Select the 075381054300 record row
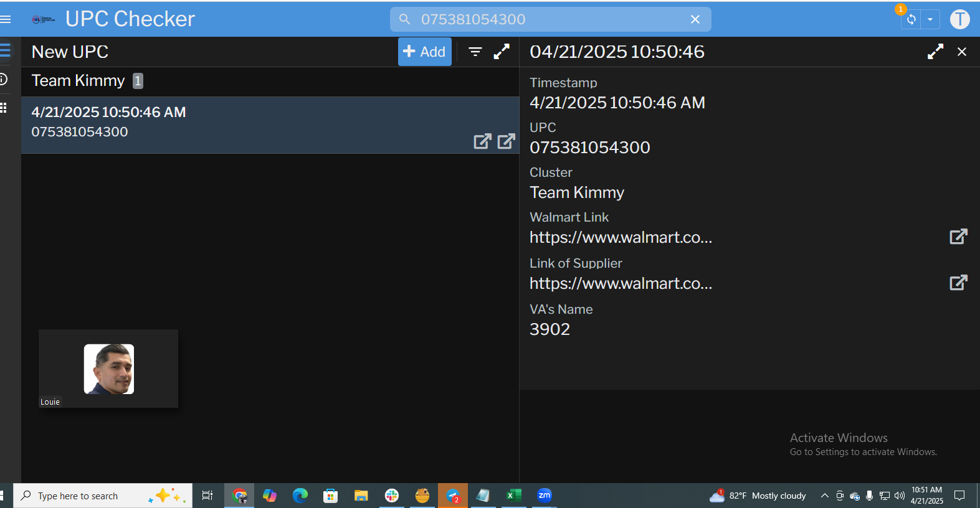The image size is (980, 508). (249, 123)
